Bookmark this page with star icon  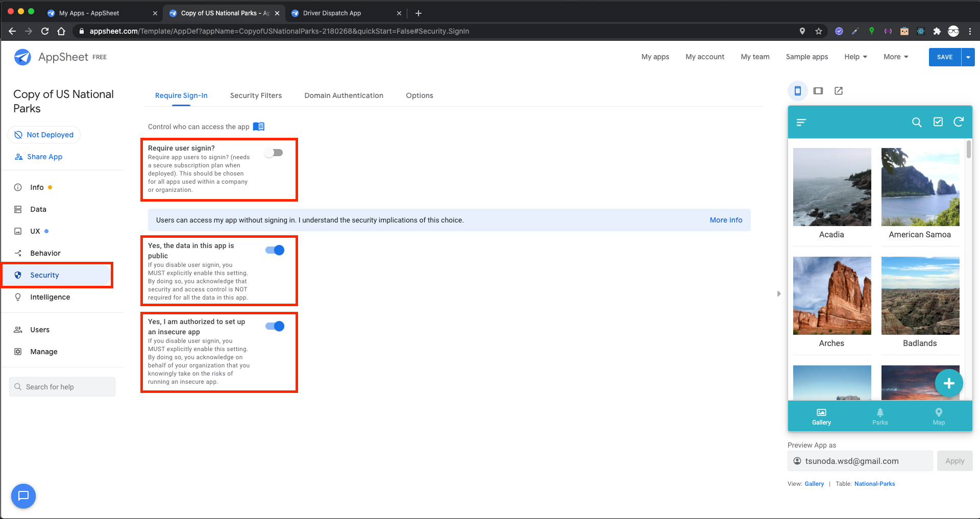[819, 31]
